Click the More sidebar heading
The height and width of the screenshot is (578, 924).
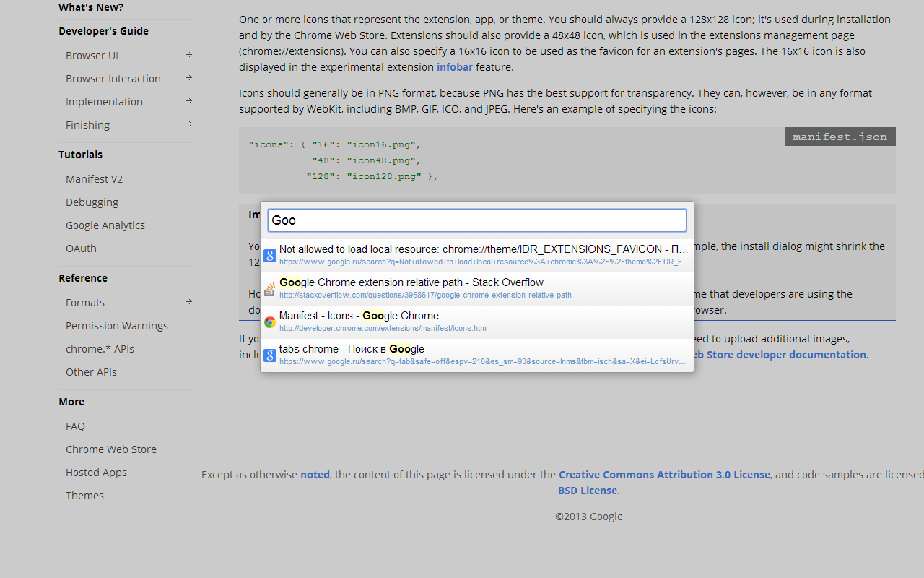(x=71, y=402)
